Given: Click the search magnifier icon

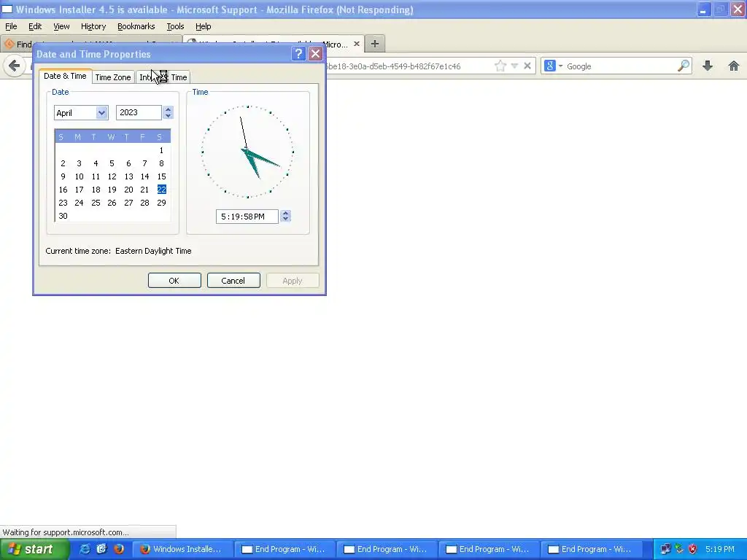Looking at the screenshot, I should [683, 66].
